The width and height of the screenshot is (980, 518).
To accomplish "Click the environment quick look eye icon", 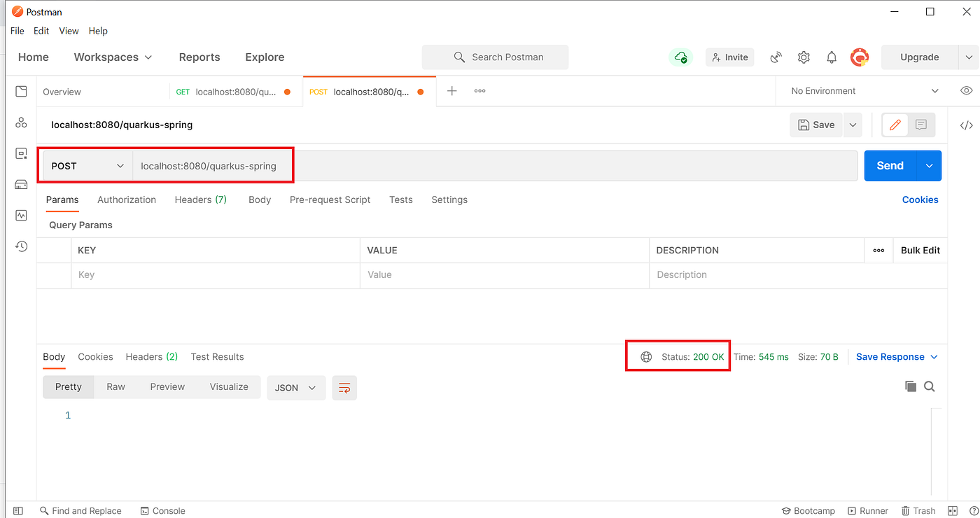I will pyautogui.click(x=967, y=91).
